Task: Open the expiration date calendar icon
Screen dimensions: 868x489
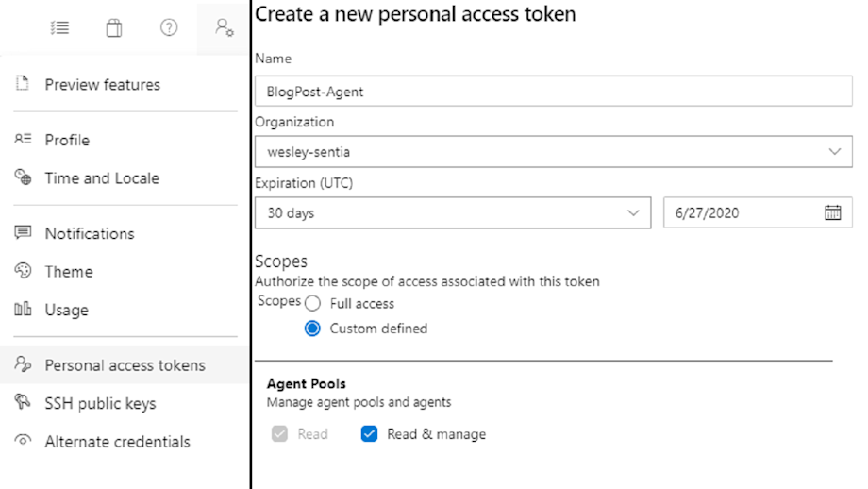Action: [x=832, y=212]
